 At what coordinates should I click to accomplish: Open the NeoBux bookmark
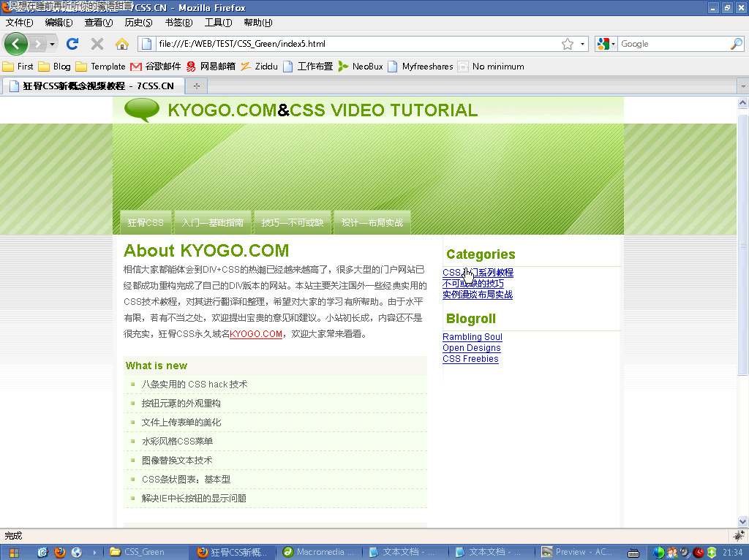click(361, 67)
